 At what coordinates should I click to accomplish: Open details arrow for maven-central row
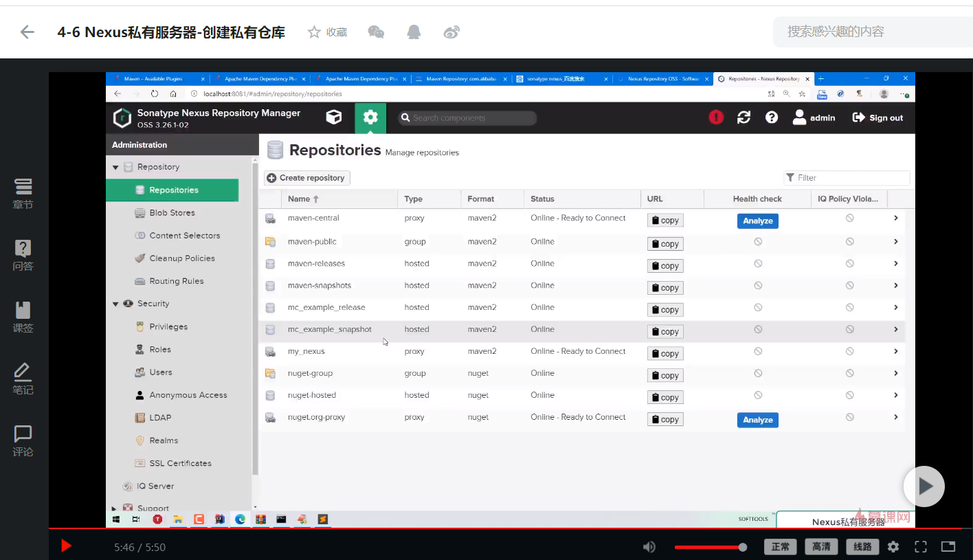click(x=896, y=218)
